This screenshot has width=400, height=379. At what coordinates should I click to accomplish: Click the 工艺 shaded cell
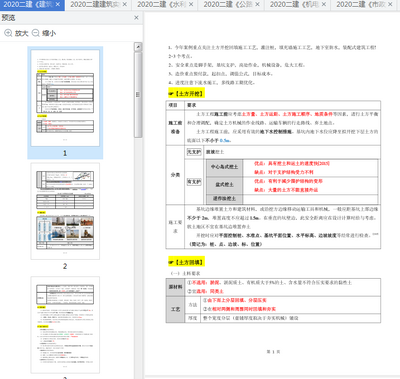[175, 310]
